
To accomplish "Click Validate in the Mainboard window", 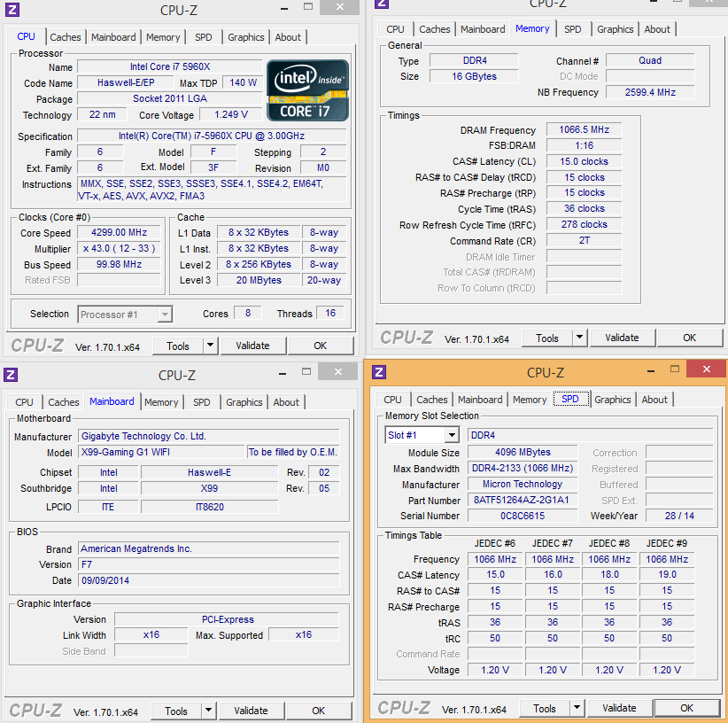I will point(251,711).
